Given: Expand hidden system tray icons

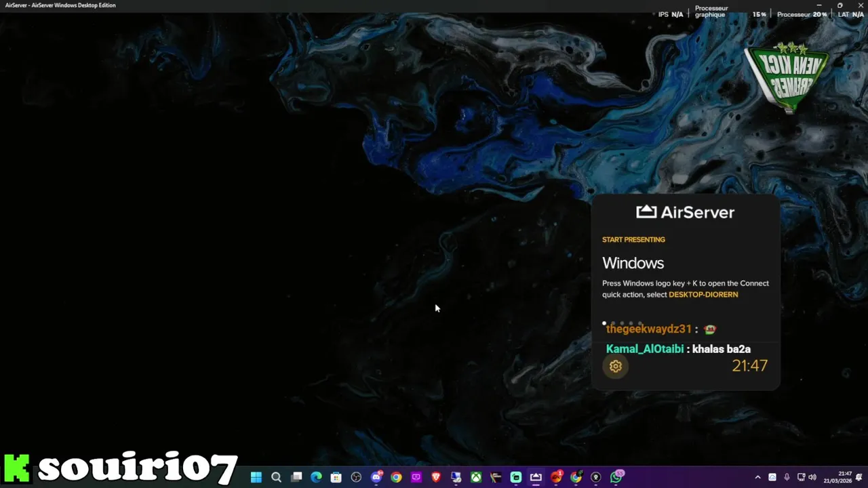Looking at the screenshot, I should (x=757, y=477).
